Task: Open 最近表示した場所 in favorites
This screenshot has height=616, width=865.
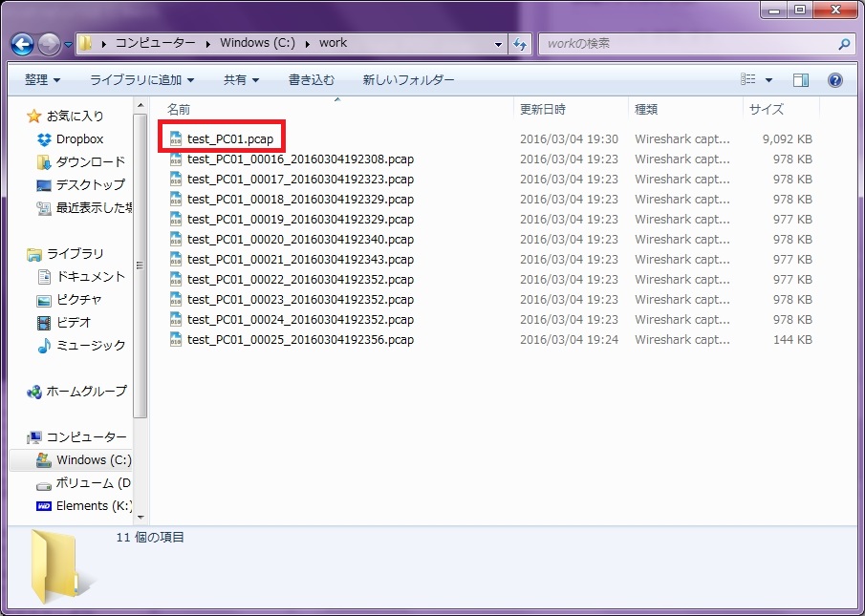Action: tap(94, 208)
